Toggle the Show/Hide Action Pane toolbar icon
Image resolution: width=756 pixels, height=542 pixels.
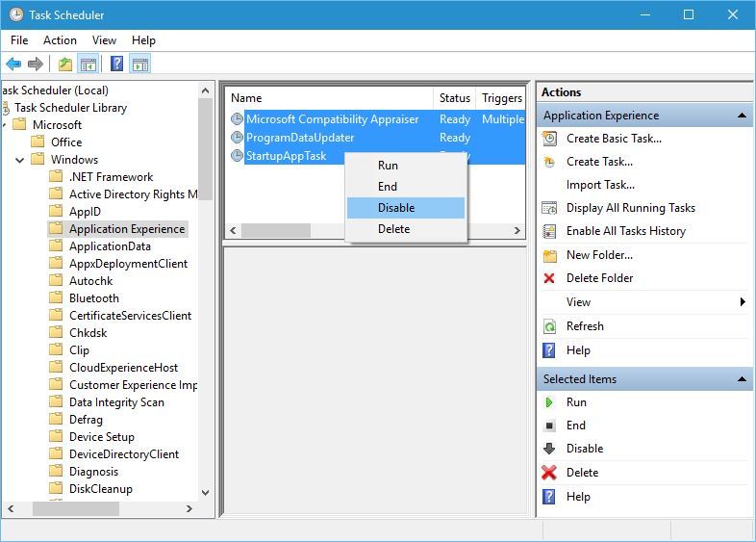tap(140, 64)
